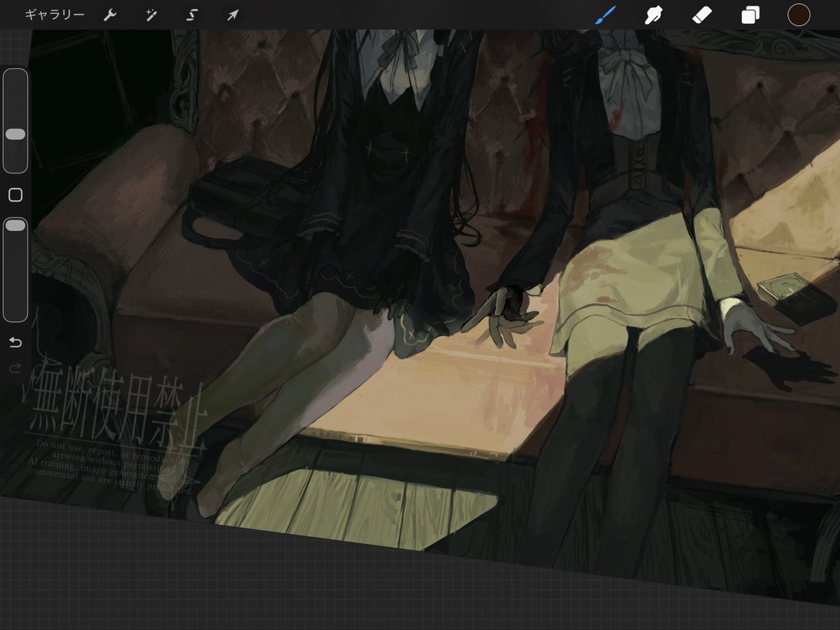Viewport: 840px width, 630px height.
Task: Open the ギャラリー gallery
Action: point(55,15)
